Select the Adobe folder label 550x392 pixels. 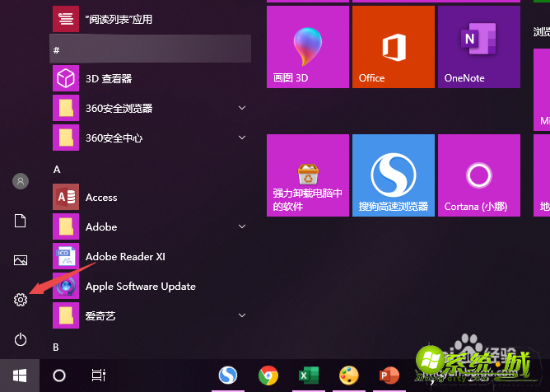click(x=101, y=227)
